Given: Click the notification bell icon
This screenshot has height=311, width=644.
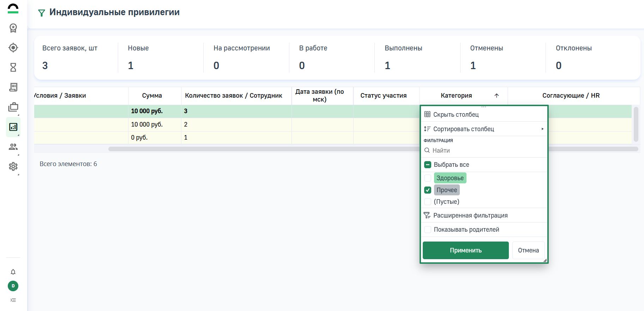Looking at the screenshot, I should click(x=13, y=272).
